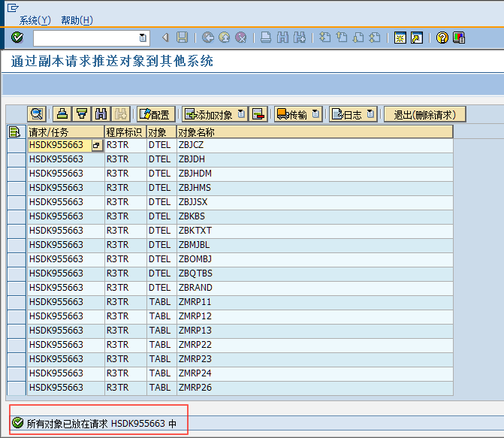This screenshot has height=438, width=504.
Task: Expand the 添加对象 dropdown arrow
Action: (x=242, y=114)
